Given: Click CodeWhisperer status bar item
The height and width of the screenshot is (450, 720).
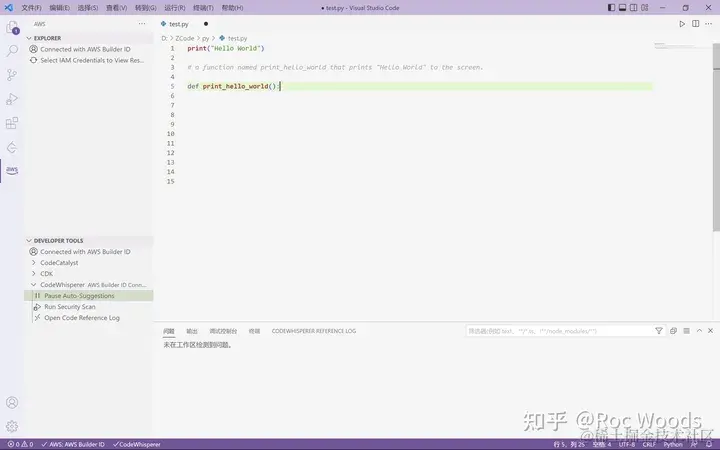Looking at the screenshot, I should 136,444.
